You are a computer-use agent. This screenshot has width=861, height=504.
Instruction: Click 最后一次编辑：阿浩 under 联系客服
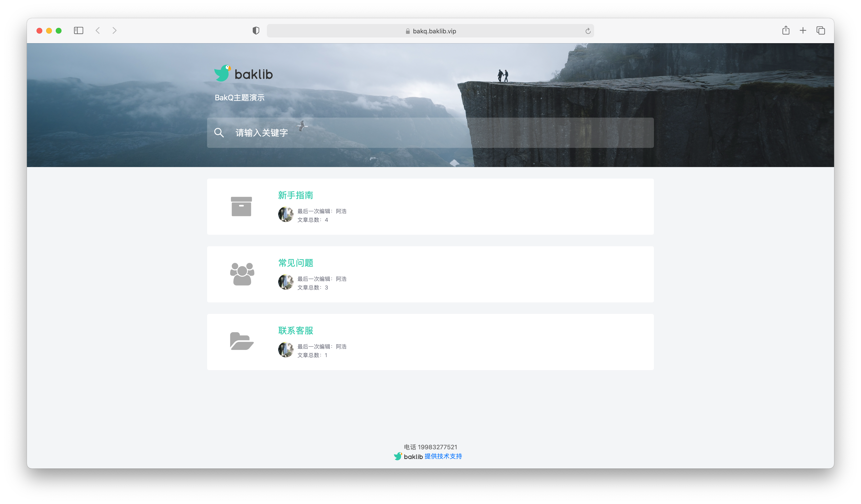(x=322, y=346)
